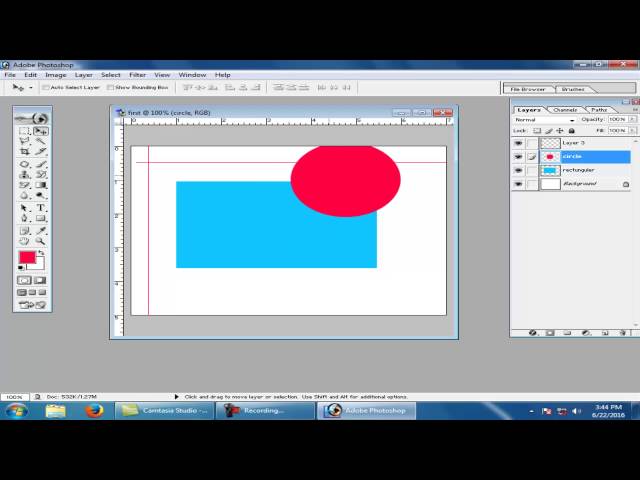Image resolution: width=640 pixels, height=480 pixels.
Task: Click Camtasia Studio taskbar button
Action: point(163,411)
